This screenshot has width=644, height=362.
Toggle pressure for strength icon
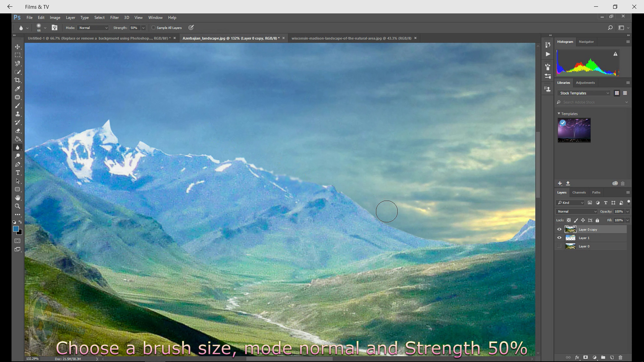[x=191, y=28]
